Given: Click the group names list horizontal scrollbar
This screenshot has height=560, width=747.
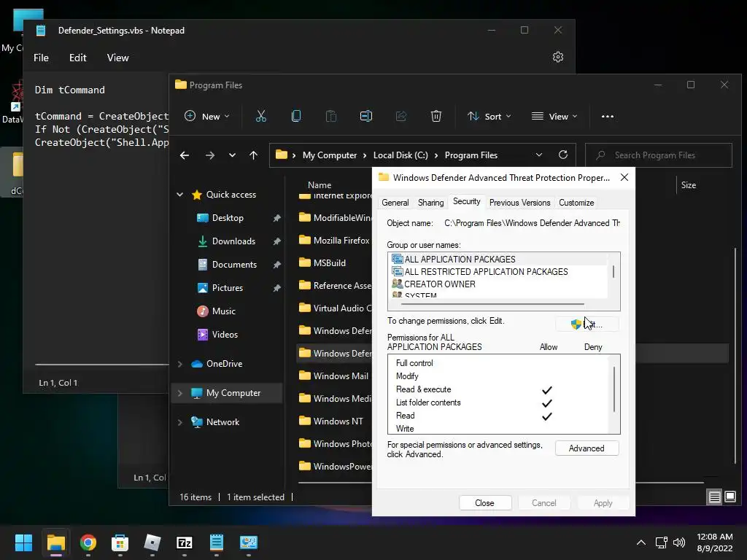Looking at the screenshot, I should pyautogui.click(x=492, y=304).
